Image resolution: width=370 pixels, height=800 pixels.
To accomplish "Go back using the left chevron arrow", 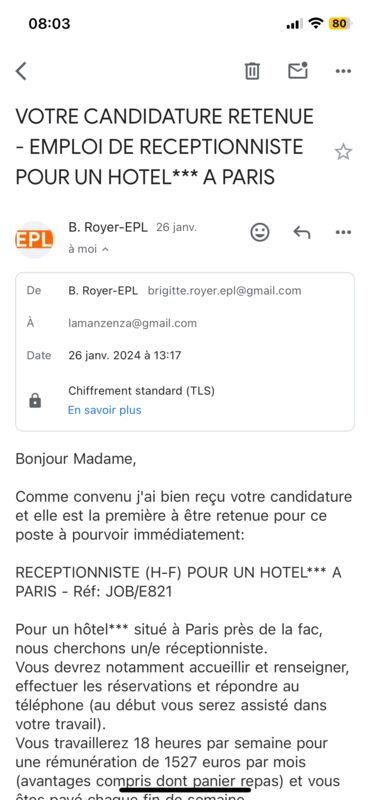I will (x=21, y=71).
